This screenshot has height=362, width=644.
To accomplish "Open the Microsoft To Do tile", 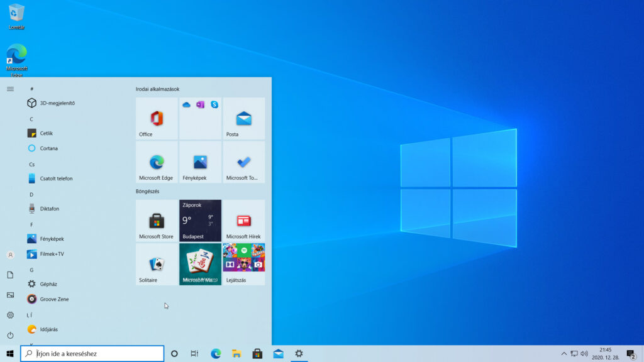I will [x=243, y=162].
